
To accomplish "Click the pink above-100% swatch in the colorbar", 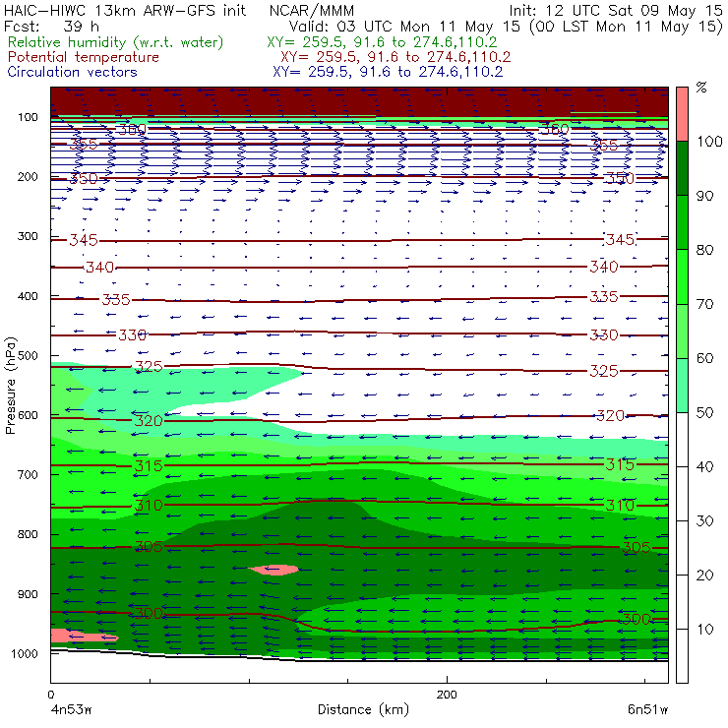I will (x=682, y=114).
